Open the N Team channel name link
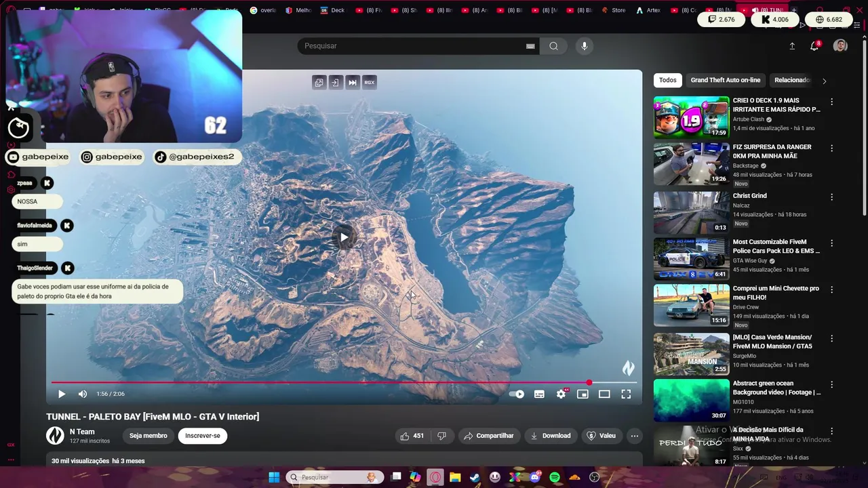This screenshot has height=488, width=868. 82,432
